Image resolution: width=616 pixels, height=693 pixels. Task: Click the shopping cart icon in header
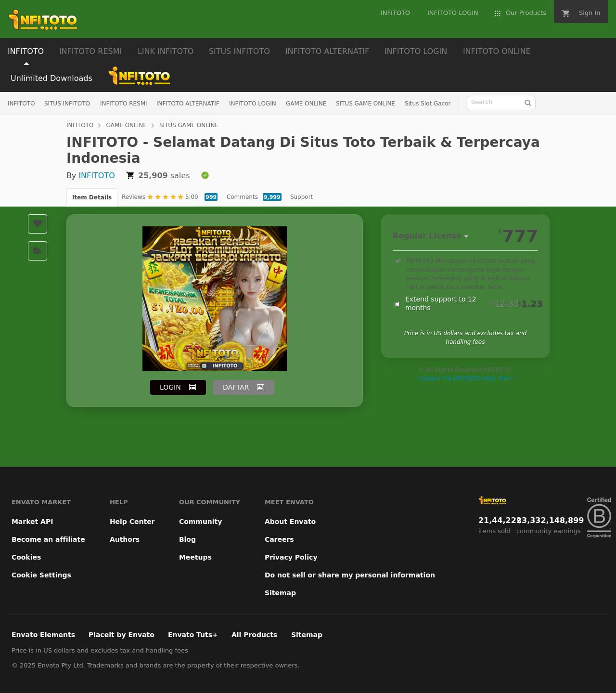566,13
